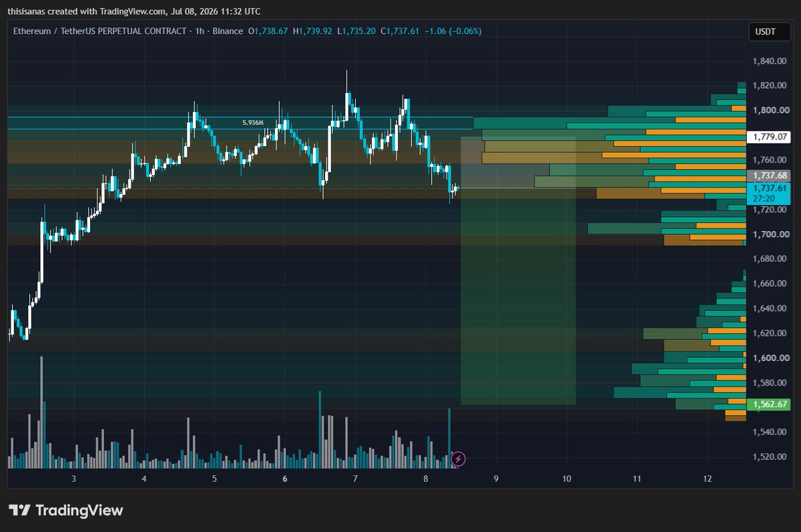Click the 5.936M volume profile label
801x532 pixels.
(x=252, y=123)
